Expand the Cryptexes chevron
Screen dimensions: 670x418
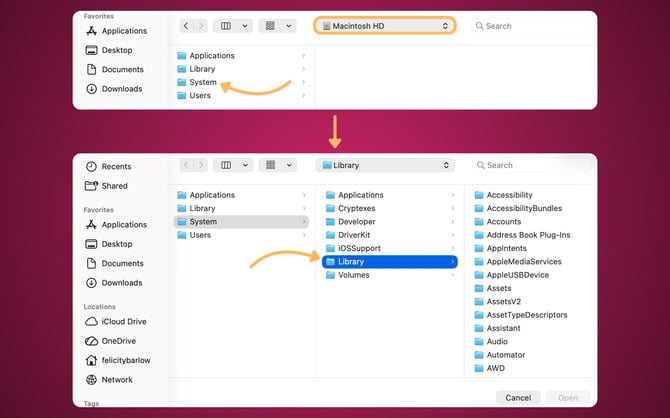453,208
